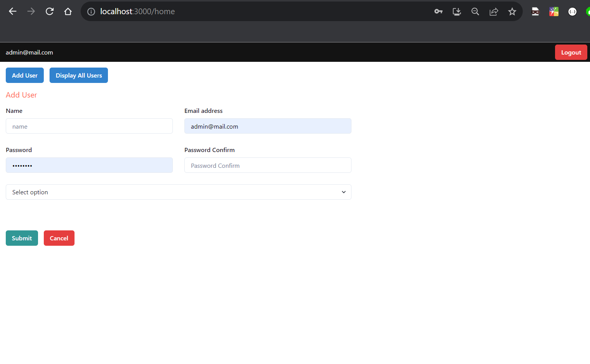Click the page install/download icon in address bar
This screenshot has width=590, height=364.
point(457,12)
